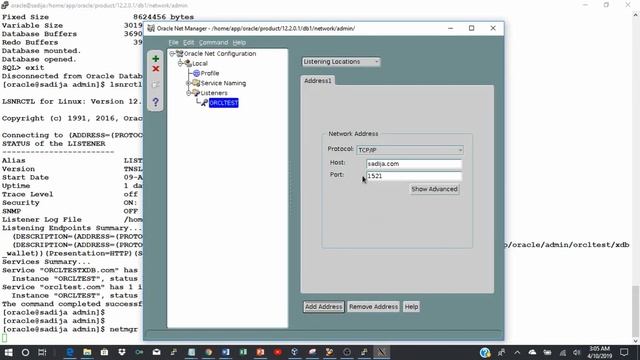640x360 pixels.
Task: Open Chrome from the taskbar
Action: [x=208, y=352]
